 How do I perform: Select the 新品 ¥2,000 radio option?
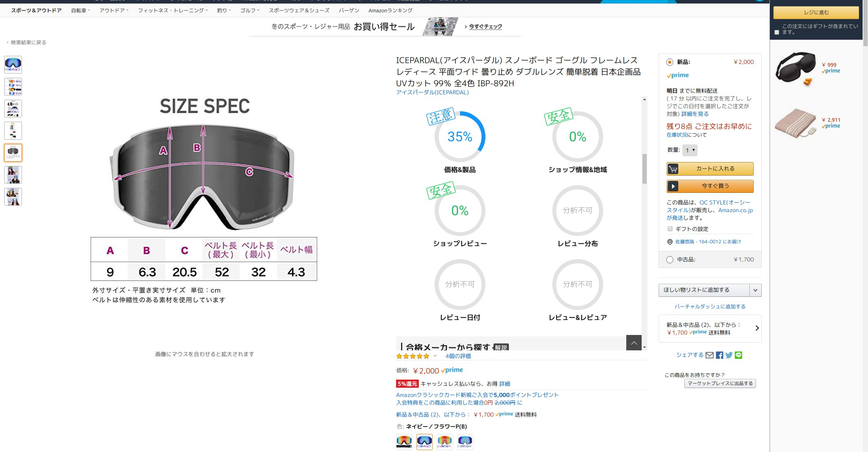point(670,62)
